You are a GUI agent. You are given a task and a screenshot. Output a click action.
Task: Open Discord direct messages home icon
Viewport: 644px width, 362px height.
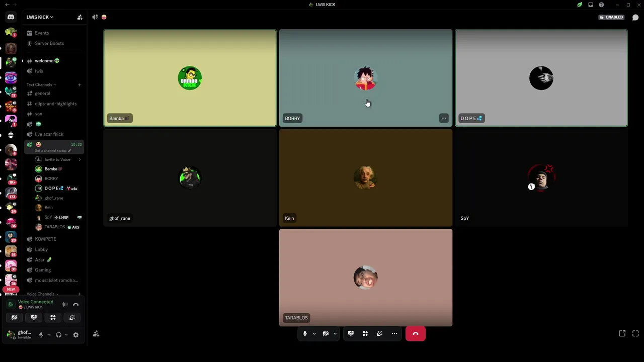click(11, 17)
